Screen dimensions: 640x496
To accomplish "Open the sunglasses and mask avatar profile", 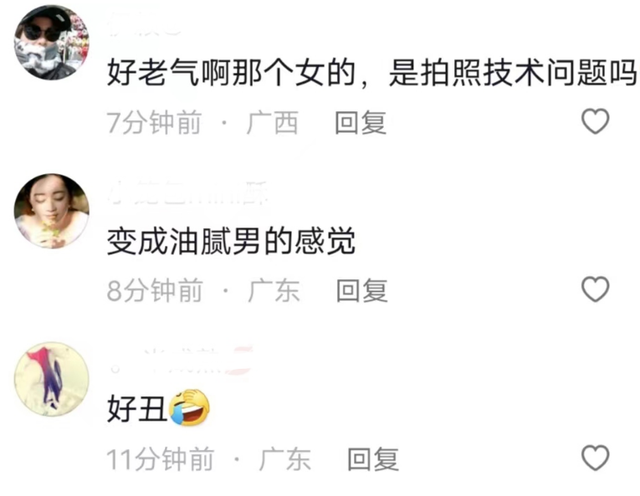I will coord(51,42).
